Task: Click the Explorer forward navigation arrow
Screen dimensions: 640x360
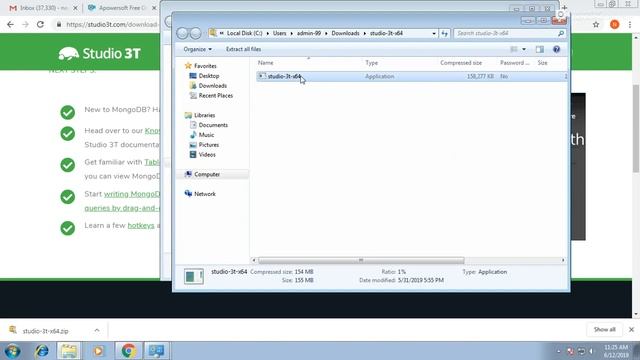Action: click(196, 33)
